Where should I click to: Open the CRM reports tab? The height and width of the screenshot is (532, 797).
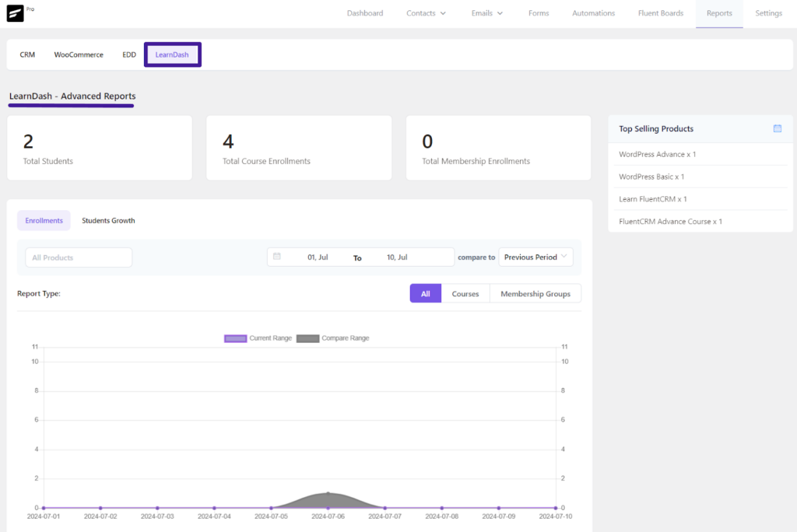coord(27,54)
